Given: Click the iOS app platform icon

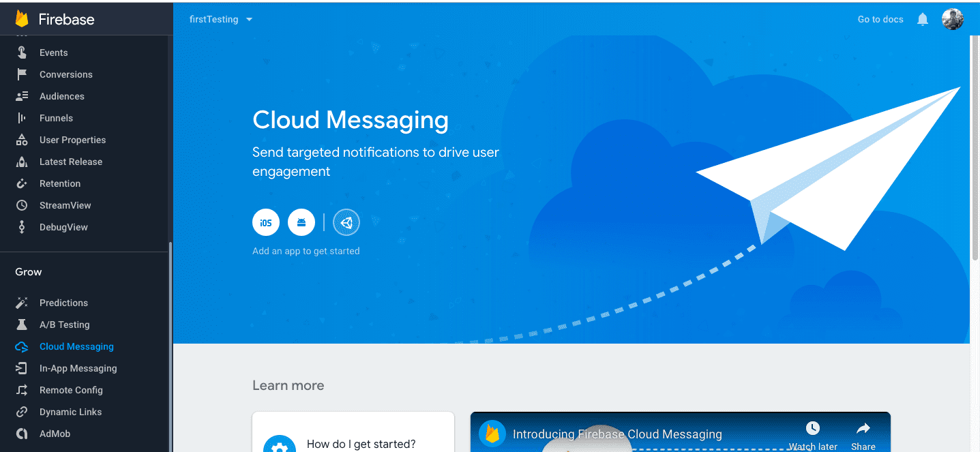Looking at the screenshot, I should click(x=266, y=222).
